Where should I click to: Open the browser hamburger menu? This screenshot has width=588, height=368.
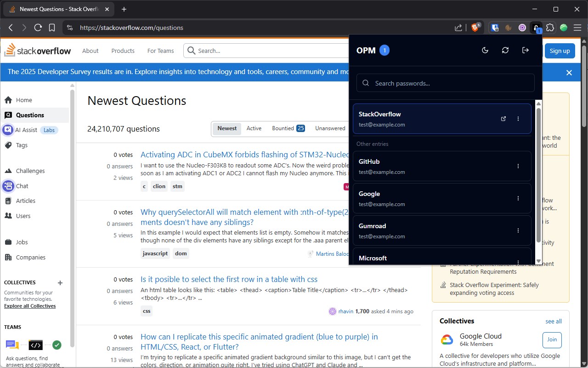pyautogui.click(x=578, y=28)
